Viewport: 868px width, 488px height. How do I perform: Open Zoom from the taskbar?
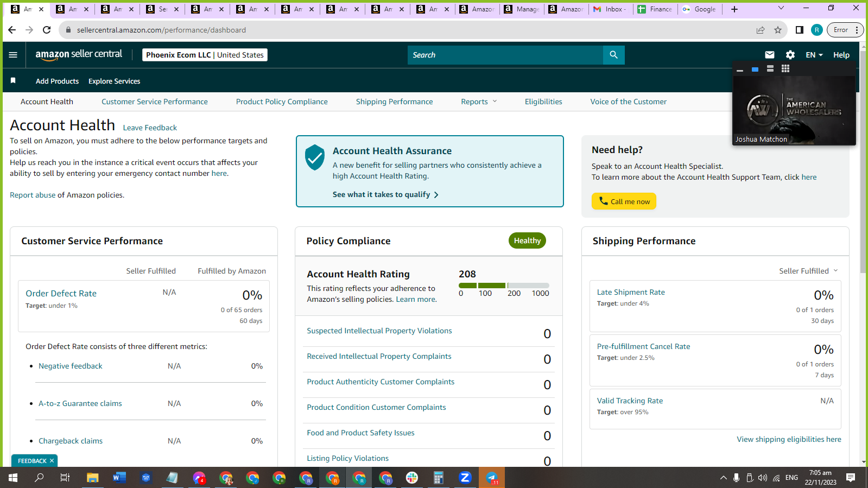point(465,478)
